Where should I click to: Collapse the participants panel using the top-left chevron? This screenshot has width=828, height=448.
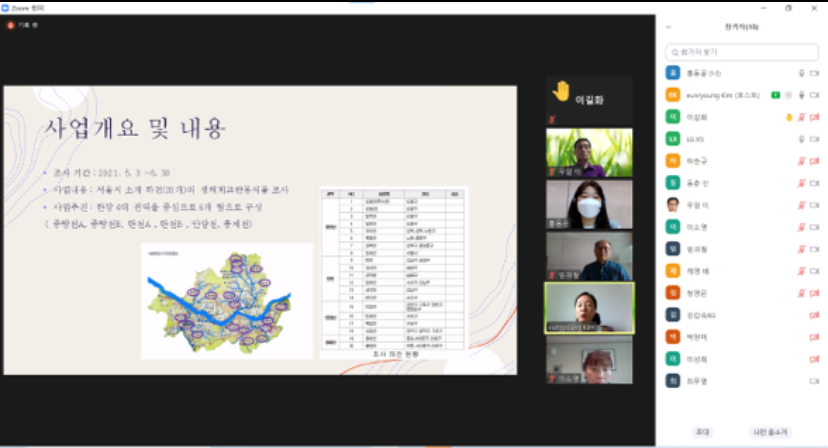[668, 27]
